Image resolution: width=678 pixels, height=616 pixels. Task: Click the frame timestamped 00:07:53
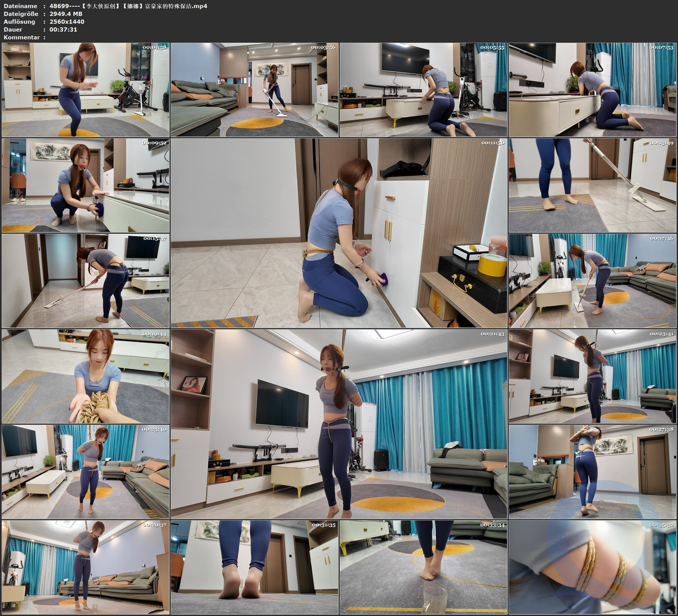pyautogui.click(x=593, y=90)
